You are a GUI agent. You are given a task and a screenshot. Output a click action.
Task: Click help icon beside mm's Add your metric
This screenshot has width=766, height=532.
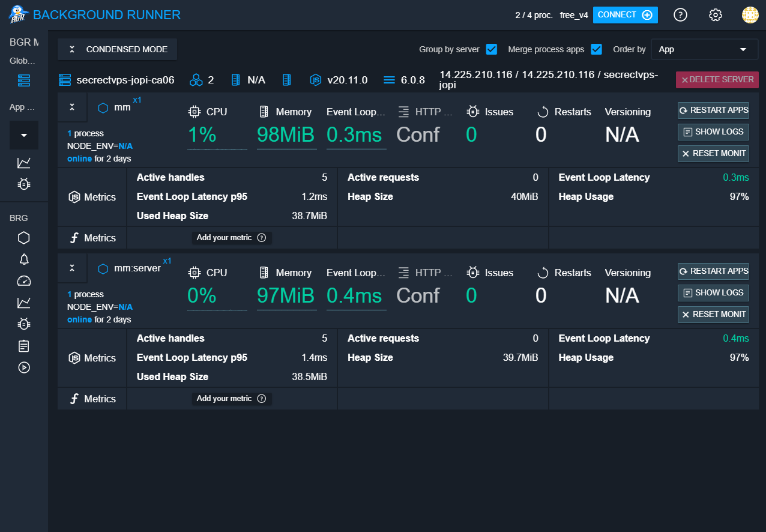pyautogui.click(x=262, y=238)
